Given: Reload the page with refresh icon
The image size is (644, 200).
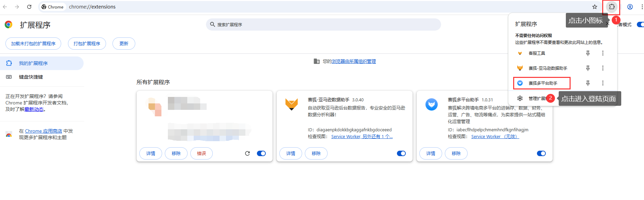Looking at the screenshot, I should 29,7.
